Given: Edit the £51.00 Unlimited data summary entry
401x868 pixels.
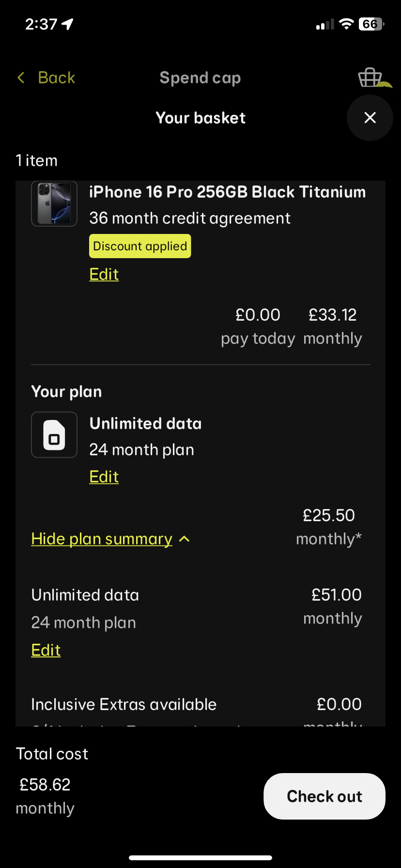Looking at the screenshot, I should pyautogui.click(x=46, y=650).
